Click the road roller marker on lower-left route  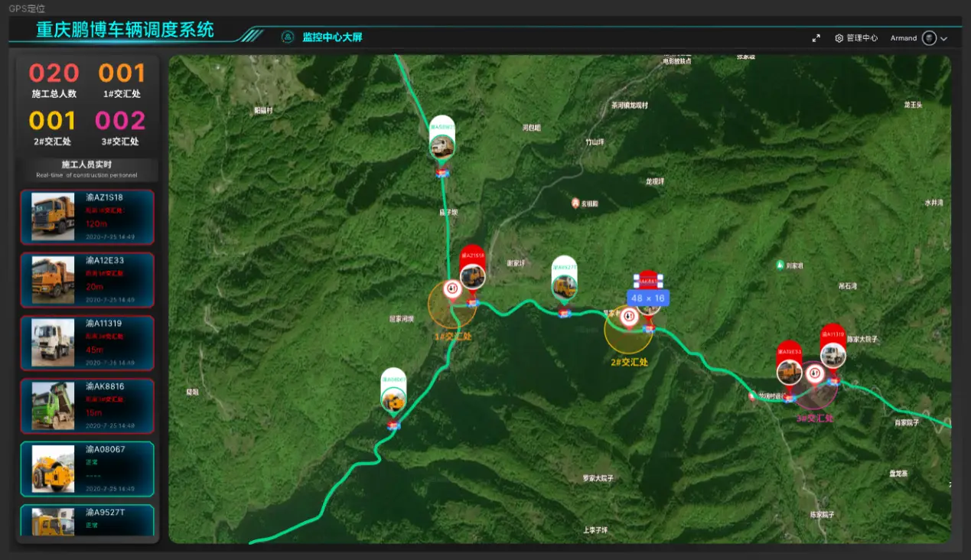pos(393,398)
